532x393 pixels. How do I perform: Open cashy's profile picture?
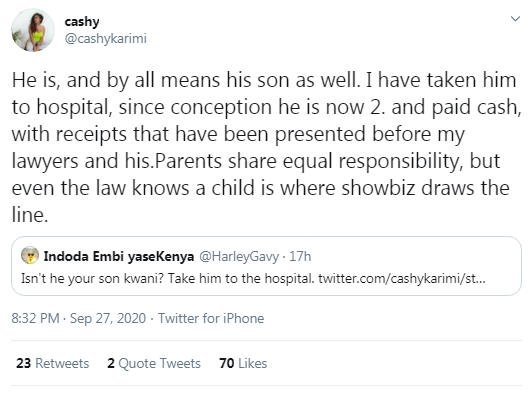[x=33, y=30]
